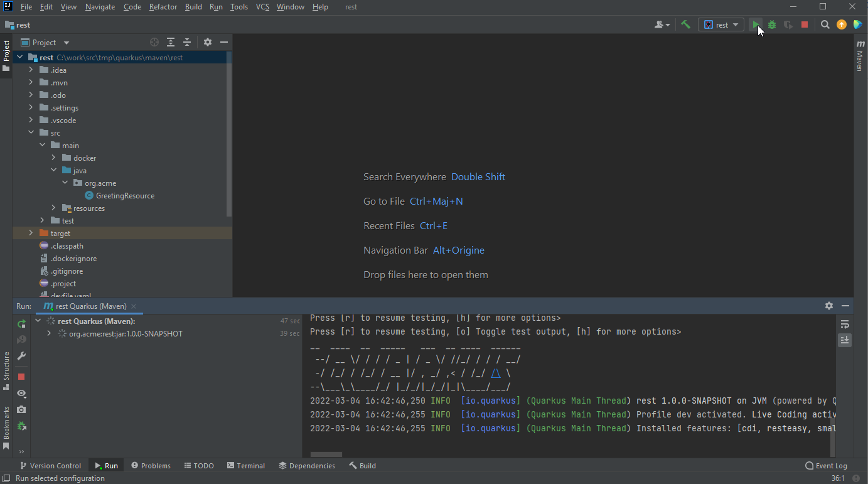The image size is (868, 484).
Task: Expand the test folder
Action: 42,220
